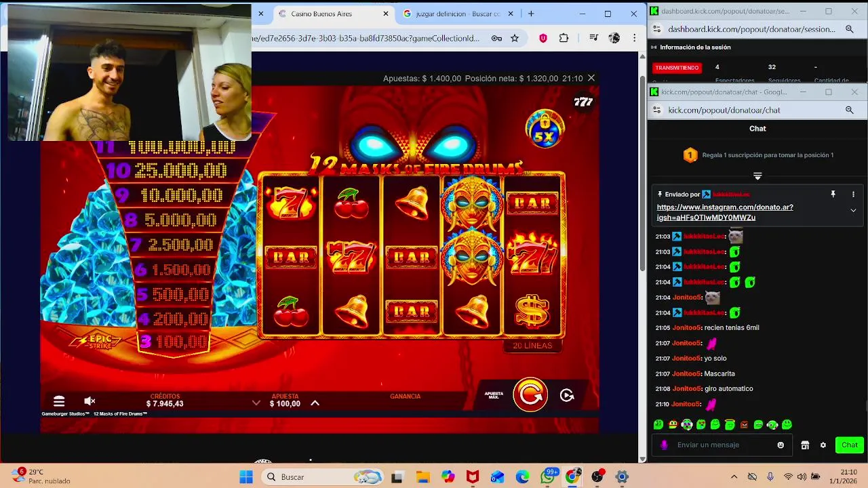Open pinned message three-dot options
Image resolution: width=868 pixels, height=488 pixels.
pos(853,194)
